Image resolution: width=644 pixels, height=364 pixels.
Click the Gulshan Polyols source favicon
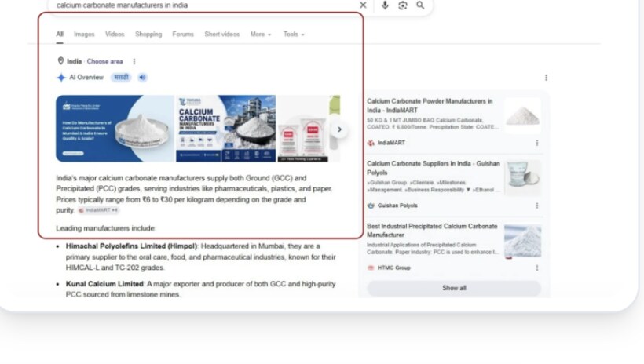tap(371, 206)
